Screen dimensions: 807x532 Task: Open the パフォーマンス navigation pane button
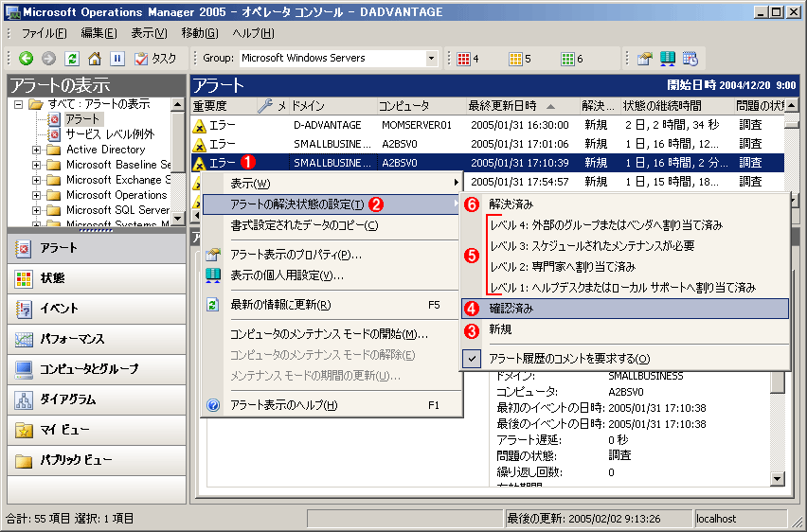[x=97, y=339]
